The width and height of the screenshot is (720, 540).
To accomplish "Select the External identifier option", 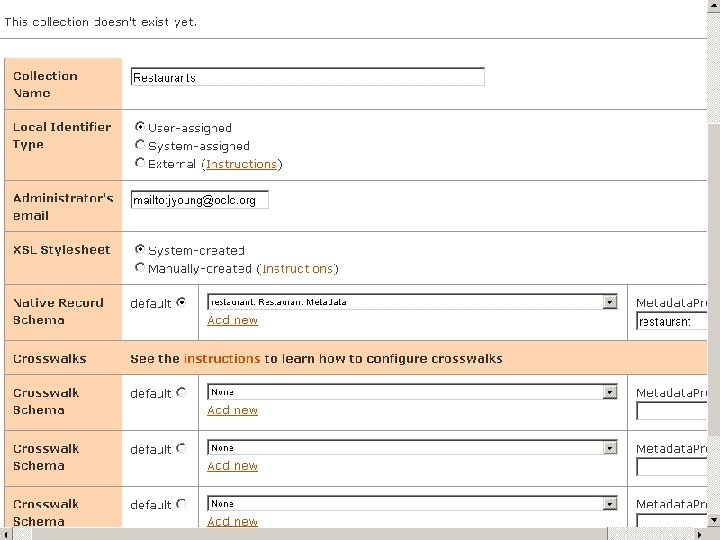I will [x=140, y=163].
